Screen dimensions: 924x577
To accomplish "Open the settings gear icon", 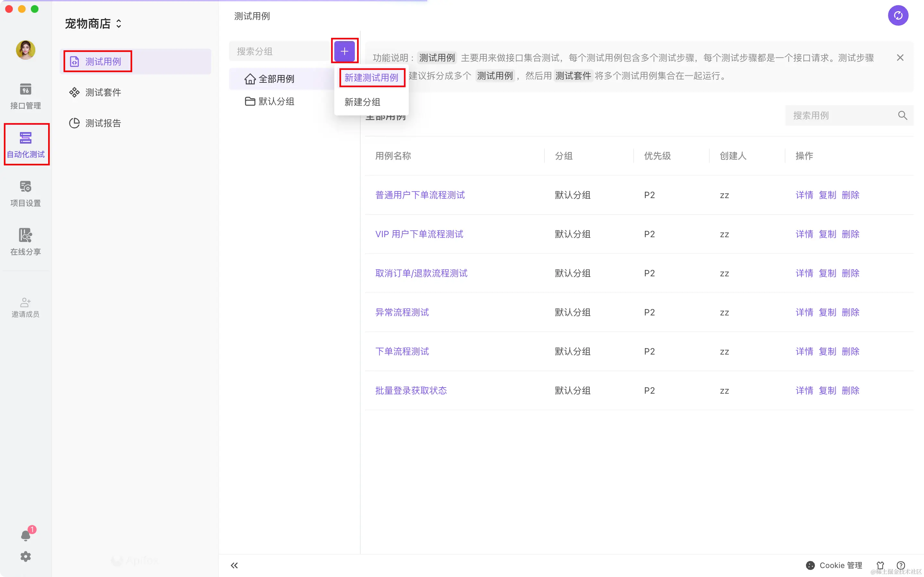I will [26, 556].
